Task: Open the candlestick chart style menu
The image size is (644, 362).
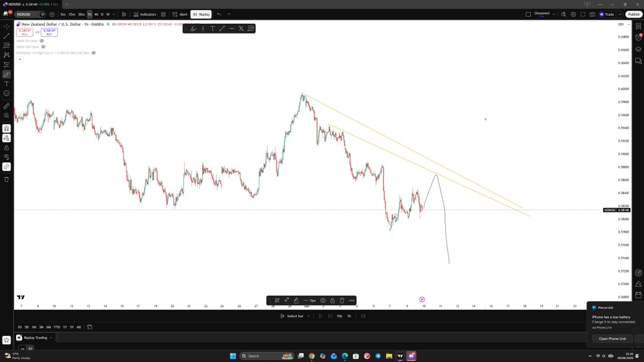Action: 124,14
